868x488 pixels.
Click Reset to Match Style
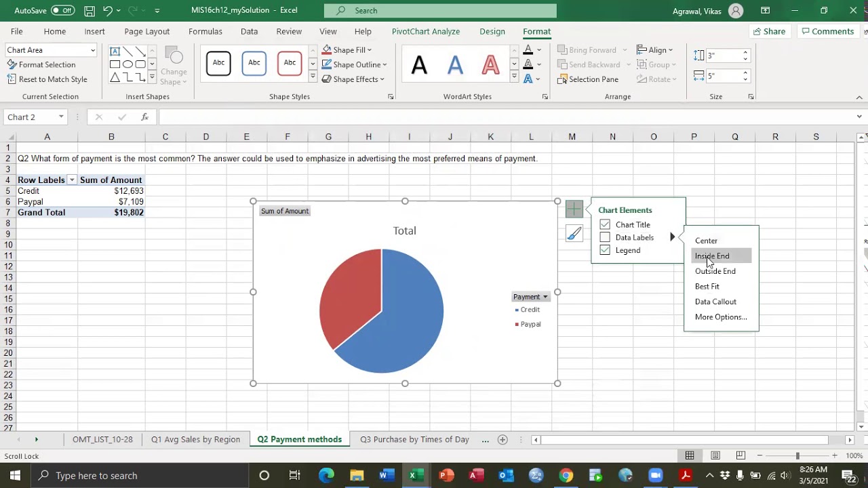(47, 79)
